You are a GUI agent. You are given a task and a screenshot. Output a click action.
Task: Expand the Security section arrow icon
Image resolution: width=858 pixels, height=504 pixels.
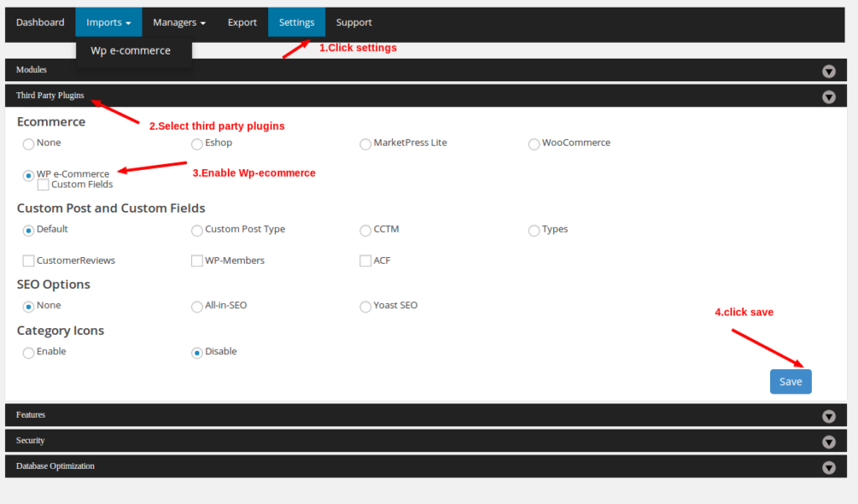829,442
